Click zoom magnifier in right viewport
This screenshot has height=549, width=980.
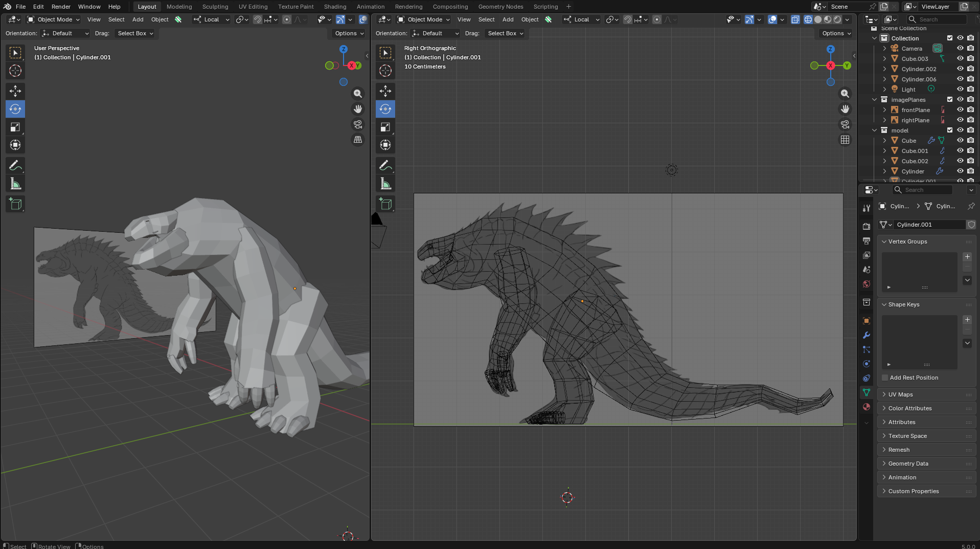[x=845, y=94]
